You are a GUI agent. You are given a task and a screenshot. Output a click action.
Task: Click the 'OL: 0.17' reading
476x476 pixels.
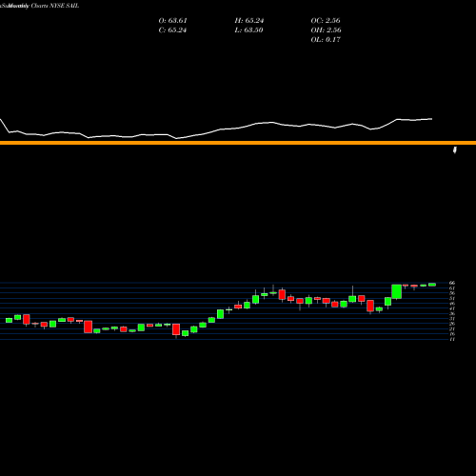pos(326,40)
